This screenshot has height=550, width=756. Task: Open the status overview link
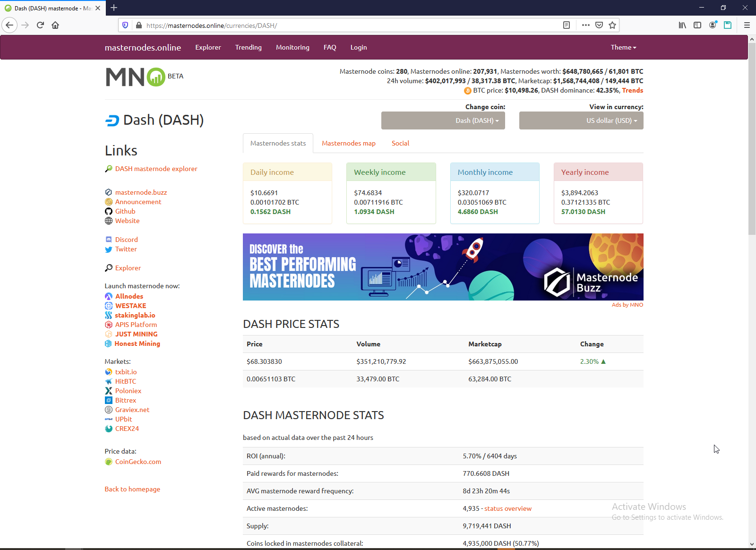(x=508, y=508)
